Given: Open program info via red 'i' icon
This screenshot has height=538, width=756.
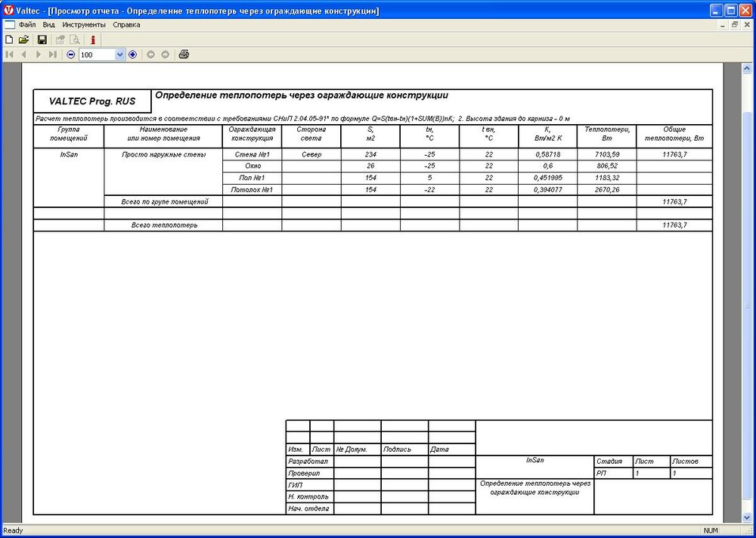Looking at the screenshot, I should 93,39.
